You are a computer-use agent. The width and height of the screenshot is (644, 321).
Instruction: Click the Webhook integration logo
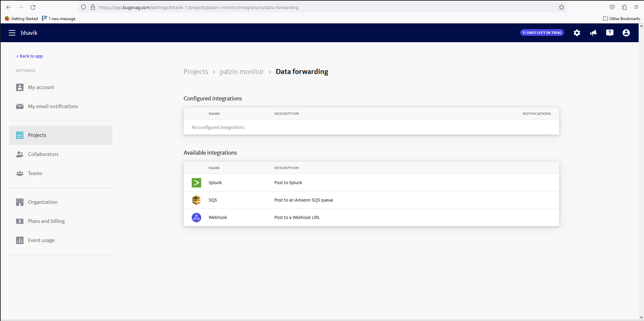pyautogui.click(x=196, y=217)
